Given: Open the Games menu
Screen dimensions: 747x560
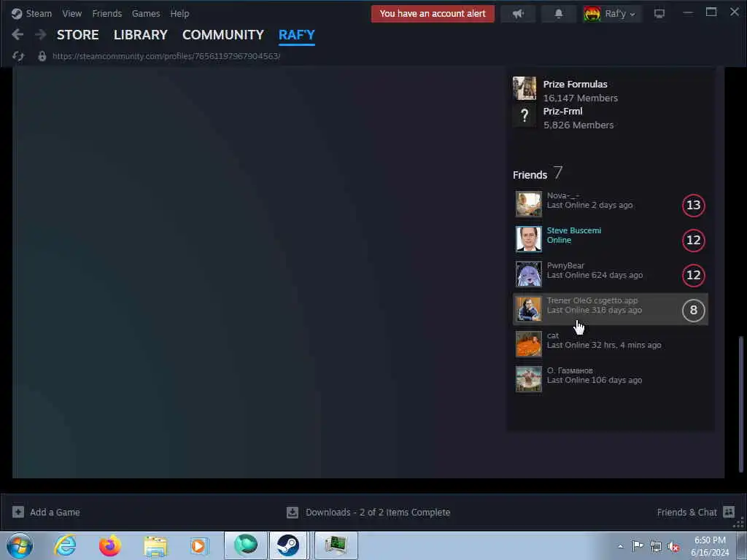Looking at the screenshot, I should coord(146,13).
